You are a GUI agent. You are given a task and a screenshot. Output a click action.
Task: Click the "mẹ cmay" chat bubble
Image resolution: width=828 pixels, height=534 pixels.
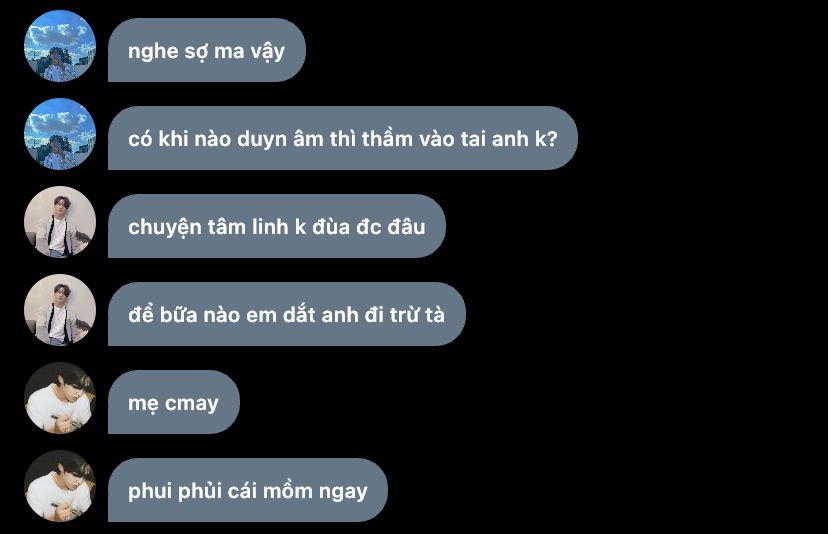pyautogui.click(x=174, y=402)
